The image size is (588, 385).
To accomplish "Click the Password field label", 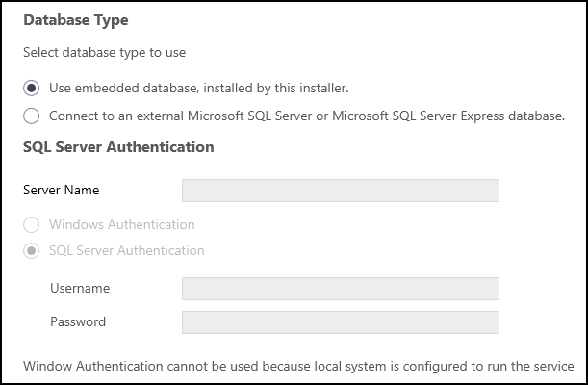I will 78,321.
